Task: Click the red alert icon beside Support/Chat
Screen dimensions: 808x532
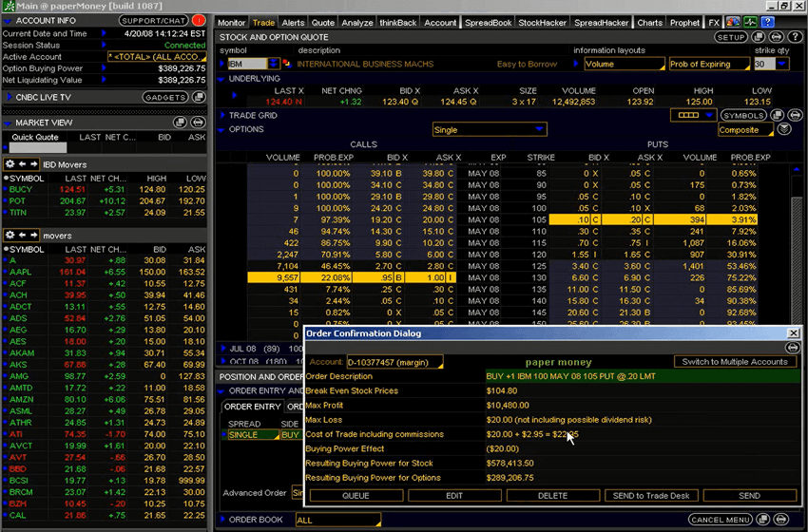Action: click(x=199, y=21)
